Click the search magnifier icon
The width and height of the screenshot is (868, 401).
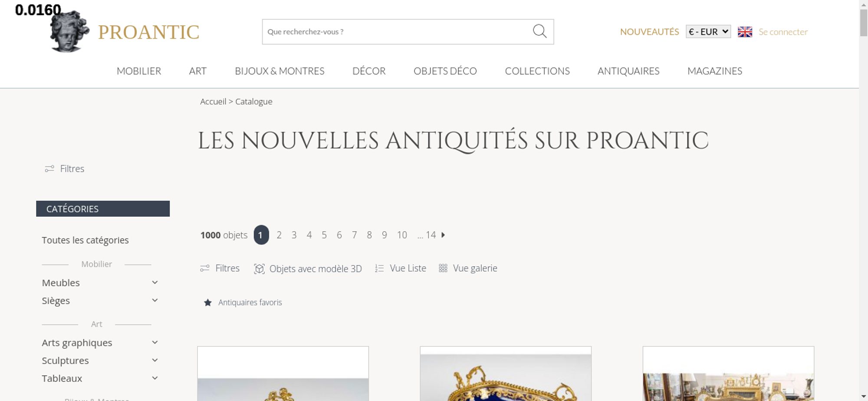click(x=539, y=31)
